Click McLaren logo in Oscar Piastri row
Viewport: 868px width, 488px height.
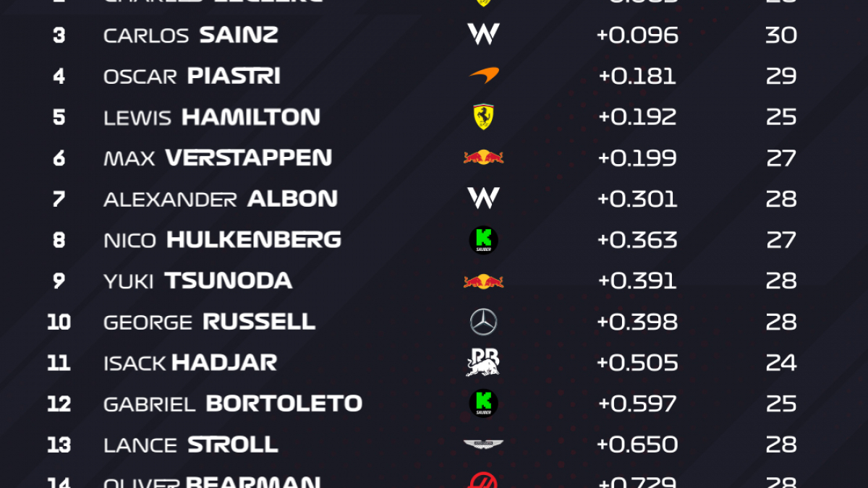tap(483, 75)
